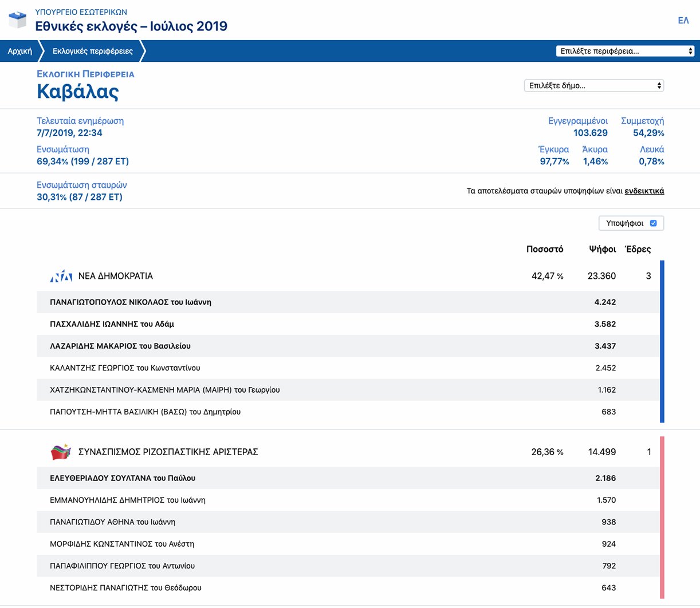Viewport: 700px width, 608px height.
Task: Click the Ψήφοι column header
Action: point(603,249)
